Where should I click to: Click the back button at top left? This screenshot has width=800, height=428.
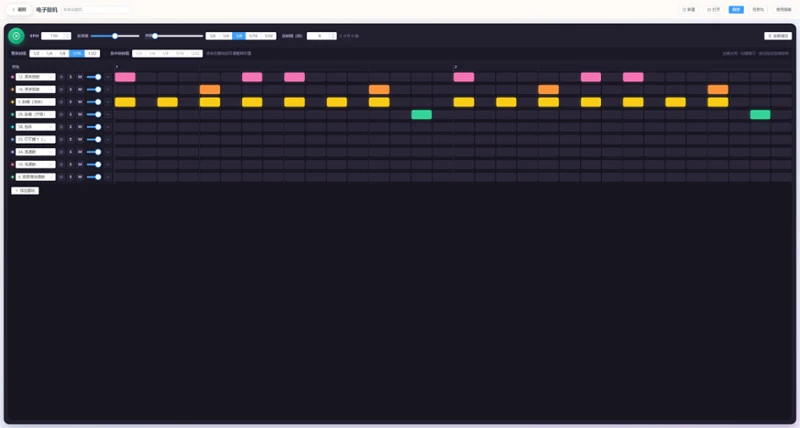pos(19,9)
